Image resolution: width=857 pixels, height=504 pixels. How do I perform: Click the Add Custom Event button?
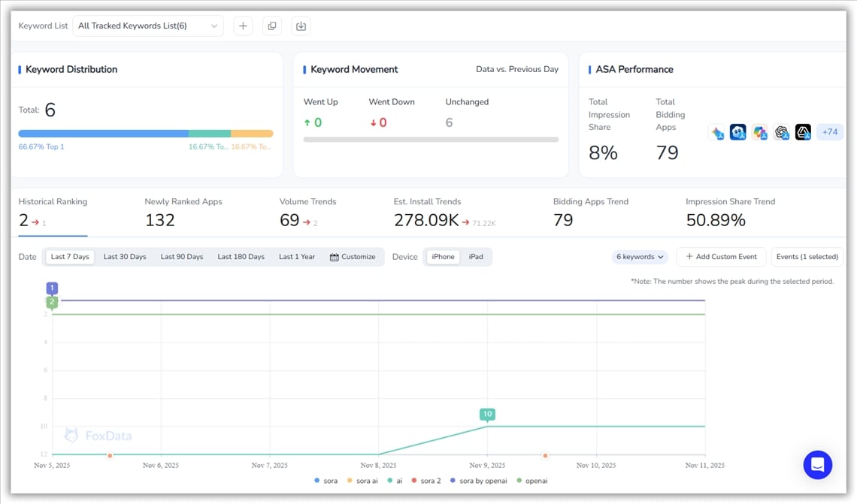click(x=721, y=257)
